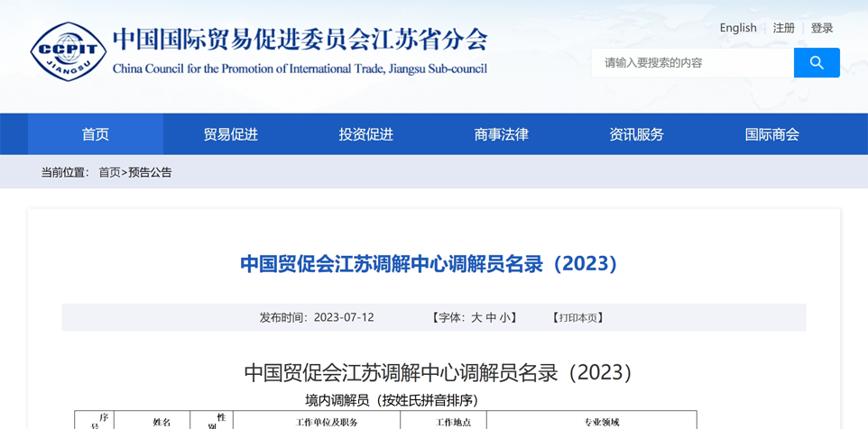Screen dimensions: 868x429
Task: Click the 工作地点 column header
Action: click(x=453, y=423)
